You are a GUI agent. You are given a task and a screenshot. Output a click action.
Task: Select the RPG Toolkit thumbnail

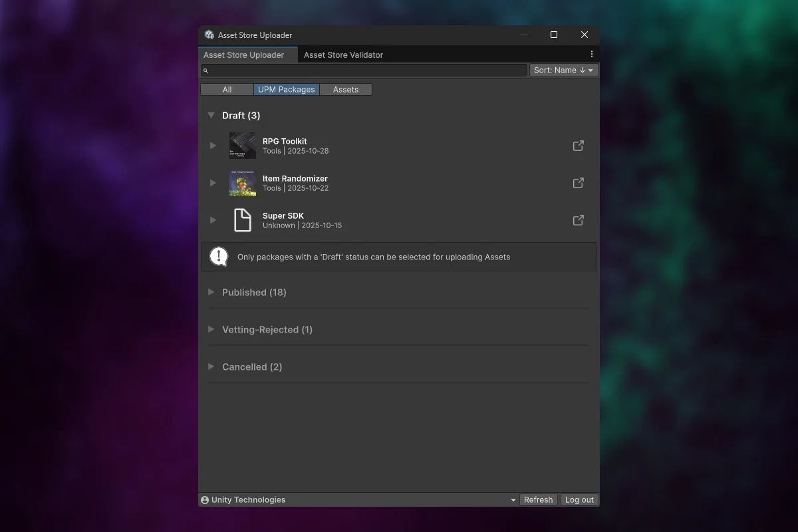coord(243,146)
